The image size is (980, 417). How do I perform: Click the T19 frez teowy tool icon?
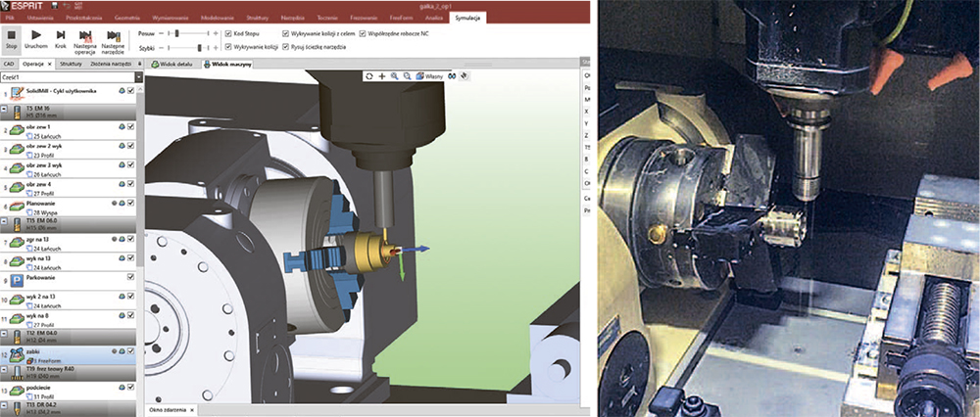pyautogui.click(x=17, y=373)
